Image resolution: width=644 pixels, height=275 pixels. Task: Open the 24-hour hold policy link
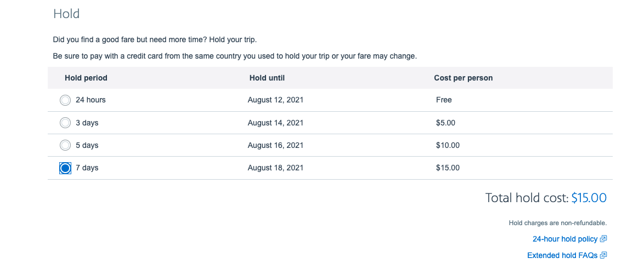(x=565, y=239)
